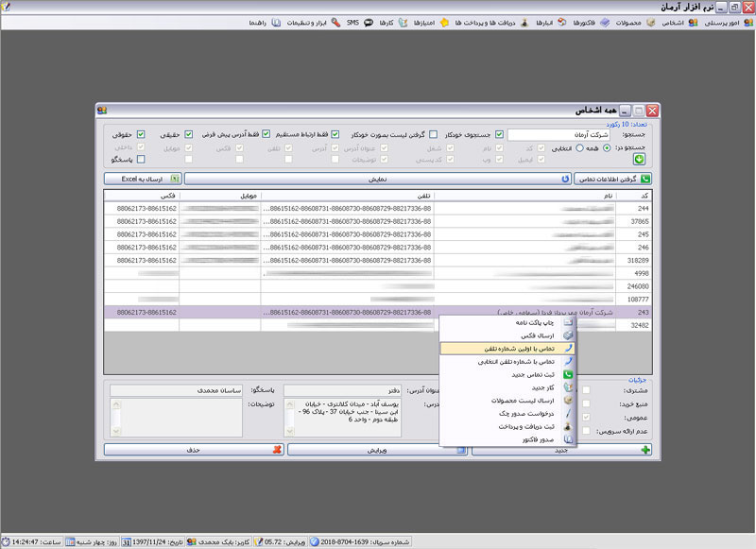756x549 pixels.
Task: Select the table row with code 318289
Action: [x=377, y=260]
